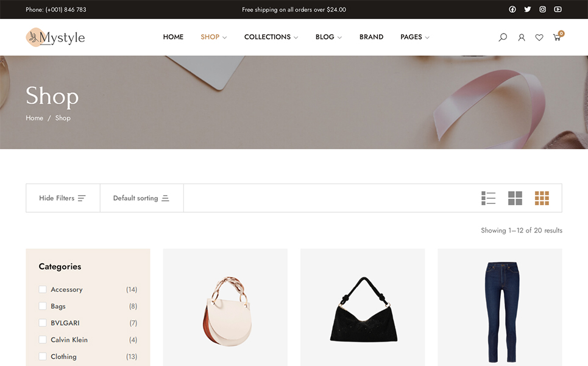588x366 pixels.
Task: Open the Instagram social link icon
Action: click(542, 9)
